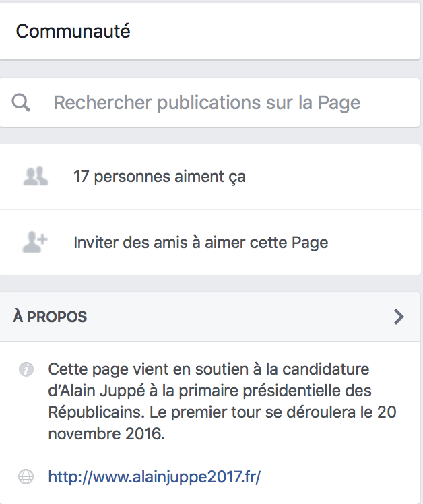The height and width of the screenshot is (504, 423).
Task: Expand À PROPOS with the chevron arrow
Action: coord(399,317)
